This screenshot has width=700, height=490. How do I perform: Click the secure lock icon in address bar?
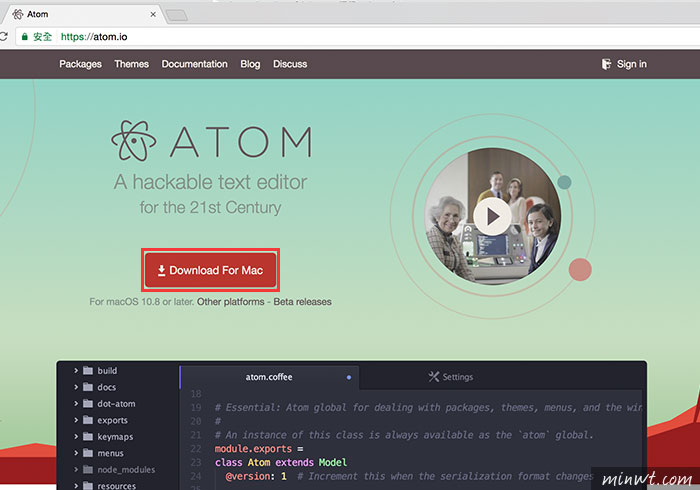point(25,37)
